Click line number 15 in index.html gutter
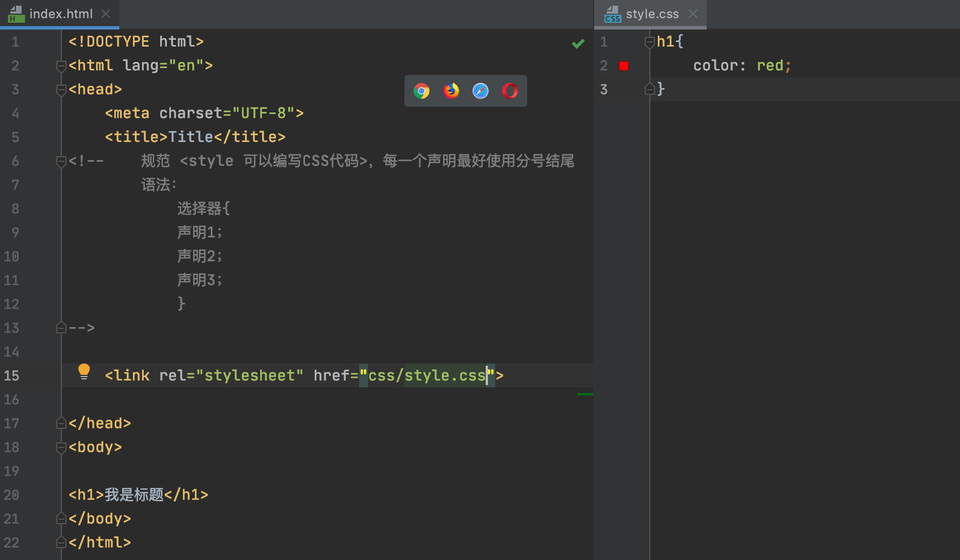 pos(11,375)
